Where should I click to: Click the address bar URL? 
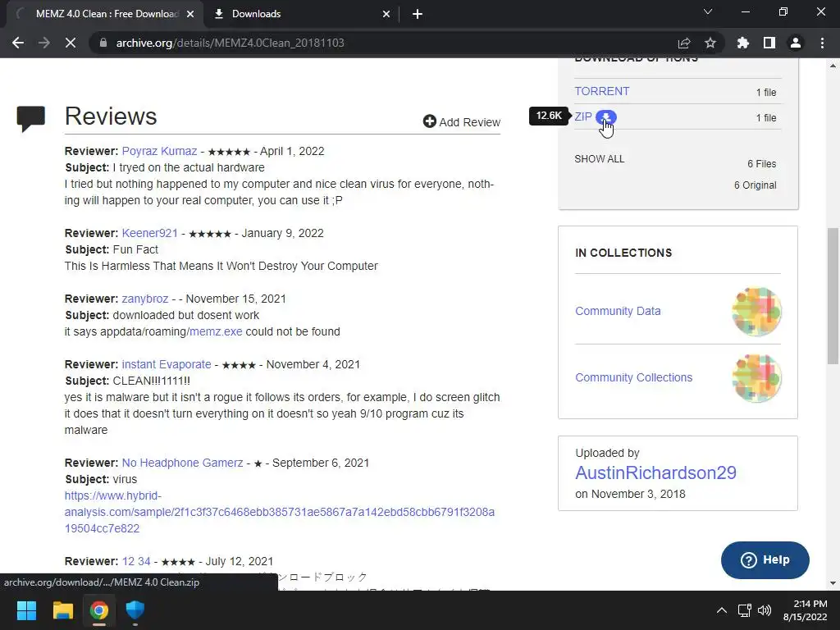(231, 43)
